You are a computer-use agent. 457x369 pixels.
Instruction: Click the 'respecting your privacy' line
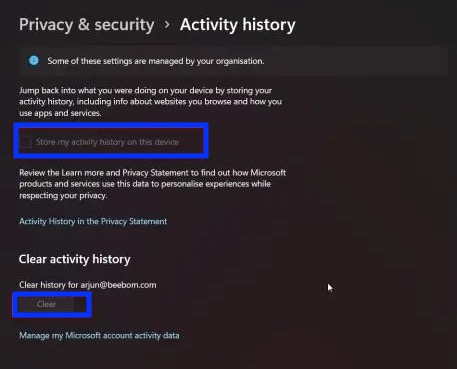point(63,195)
